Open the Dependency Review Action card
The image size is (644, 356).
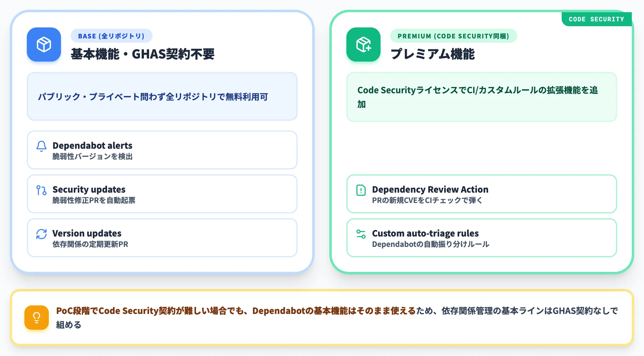pos(482,194)
